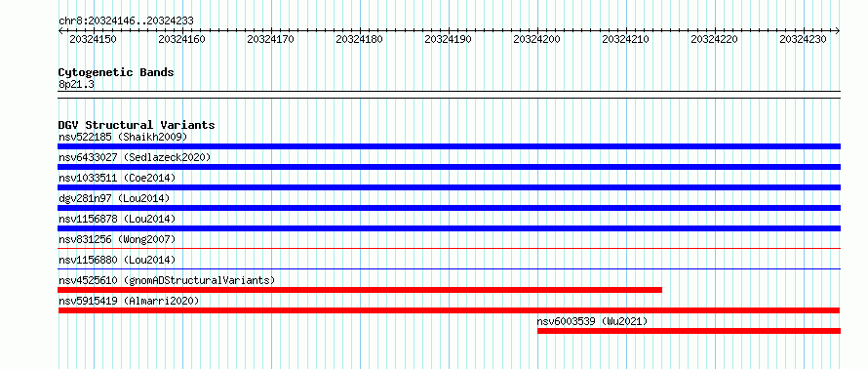This screenshot has width=868, height=369.
Task: Select the blue bar for nsv1033511
Action: 449,187
